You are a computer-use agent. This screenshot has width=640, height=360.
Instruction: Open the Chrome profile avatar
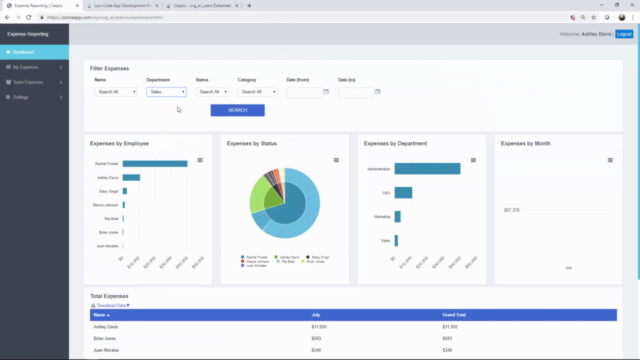[x=622, y=18]
